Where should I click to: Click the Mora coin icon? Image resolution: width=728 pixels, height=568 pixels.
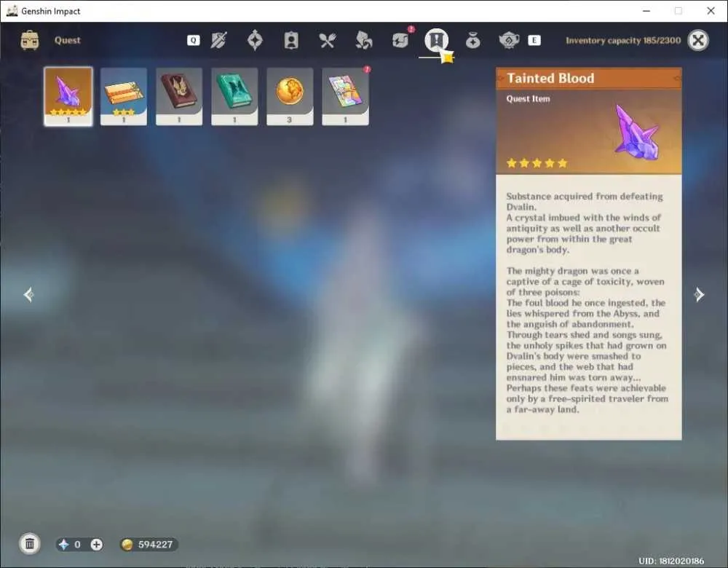click(x=127, y=544)
